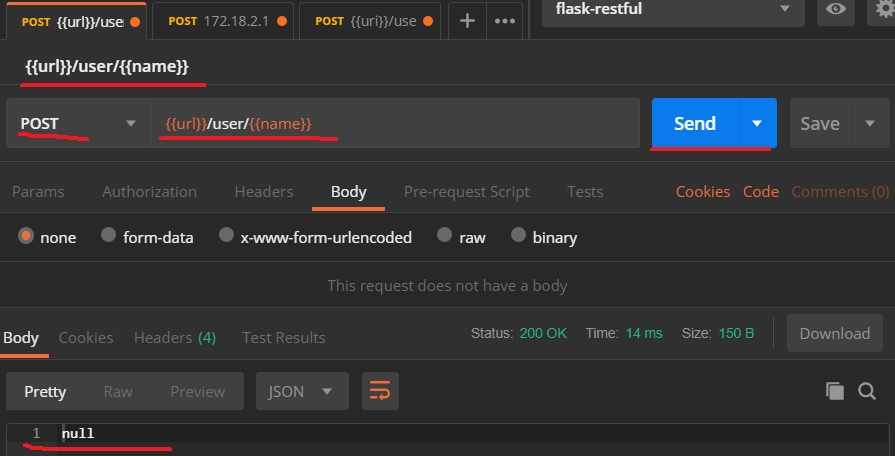
Task: Click the line number 1 gutter
Action: pyautogui.click(x=36, y=433)
